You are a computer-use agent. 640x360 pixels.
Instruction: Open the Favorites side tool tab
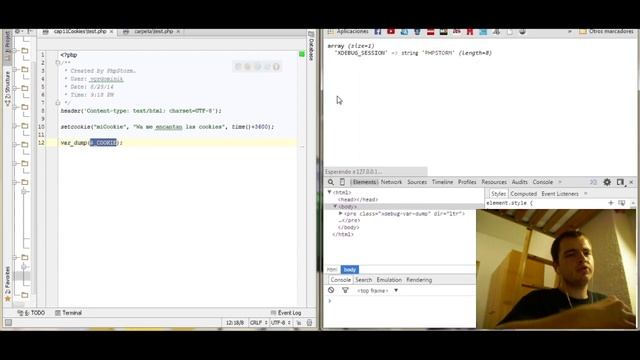pos(7,284)
